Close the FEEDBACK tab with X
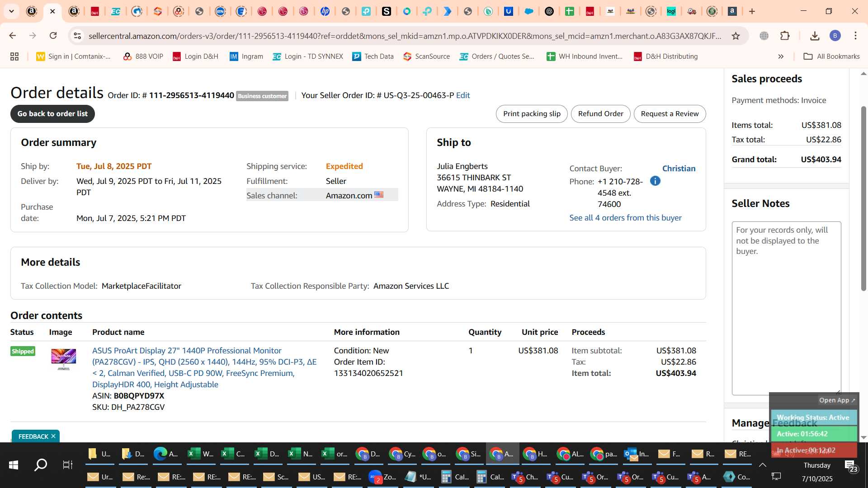 tap(53, 436)
